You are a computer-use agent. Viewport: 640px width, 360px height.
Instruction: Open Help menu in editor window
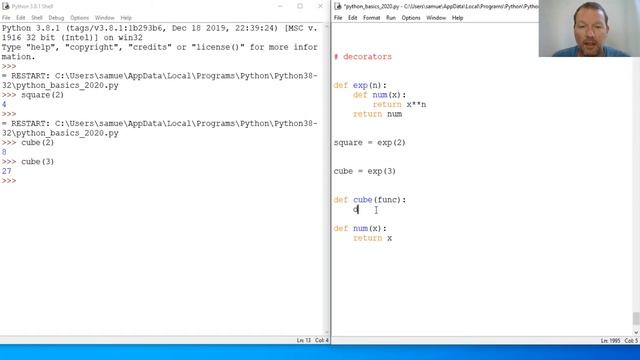457,18
